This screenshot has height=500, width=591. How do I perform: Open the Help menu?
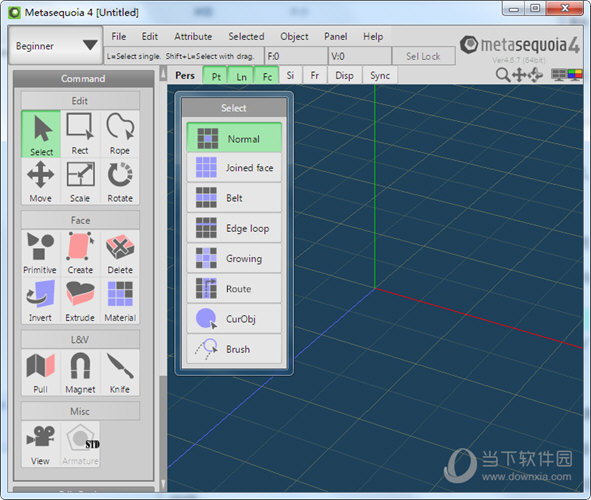tap(373, 37)
